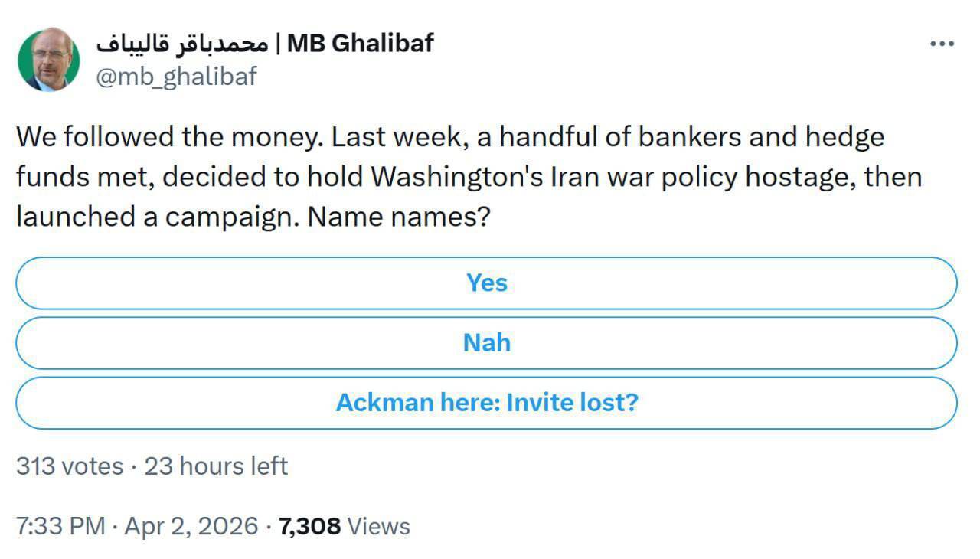
Task: Click the display name 'MB Ghalibaf'
Action: [360, 44]
